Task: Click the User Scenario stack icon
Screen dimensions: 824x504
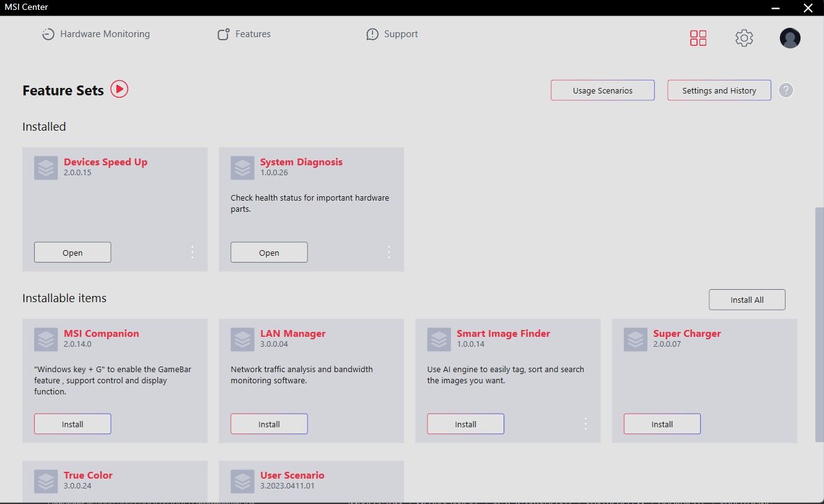Action: click(x=242, y=481)
